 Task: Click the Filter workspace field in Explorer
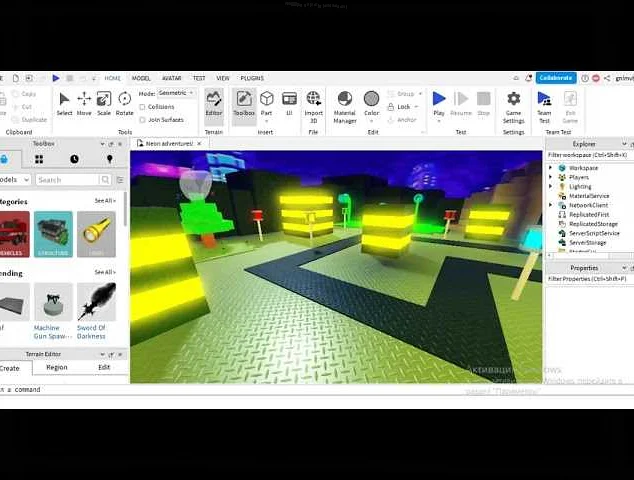coord(590,155)
